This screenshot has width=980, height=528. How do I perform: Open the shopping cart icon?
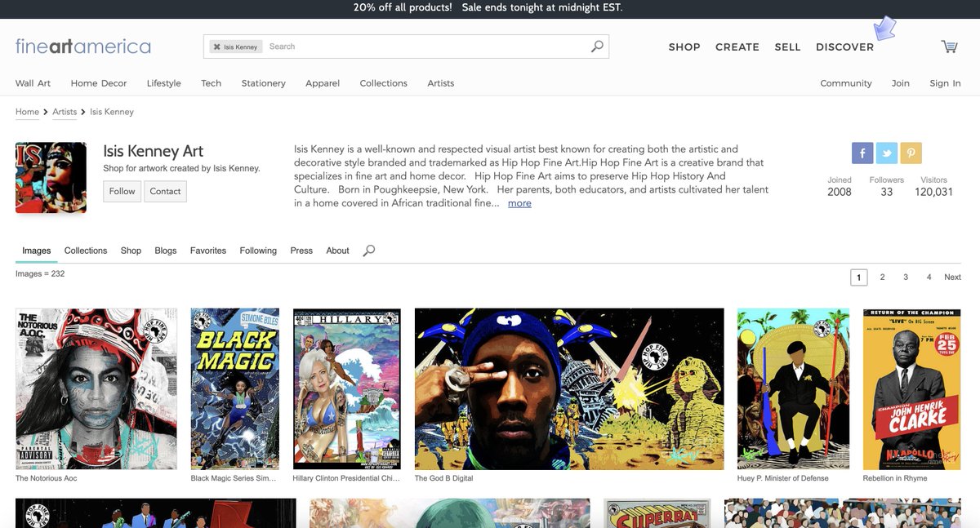[949, 47]
